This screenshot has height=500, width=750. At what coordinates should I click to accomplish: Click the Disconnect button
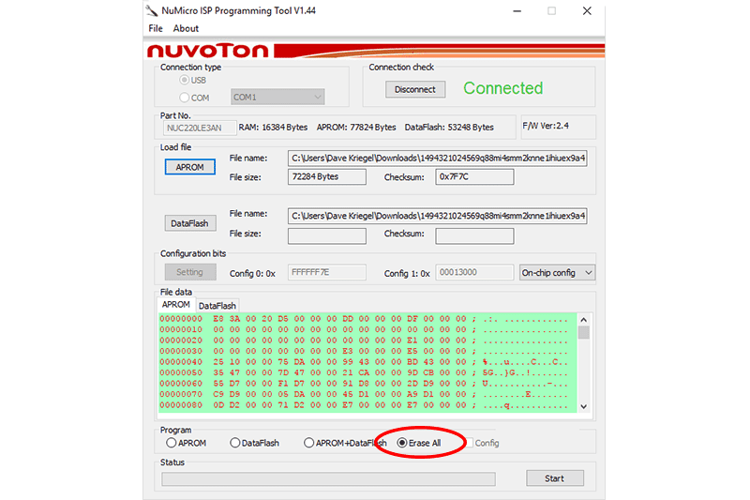point(415,89)
